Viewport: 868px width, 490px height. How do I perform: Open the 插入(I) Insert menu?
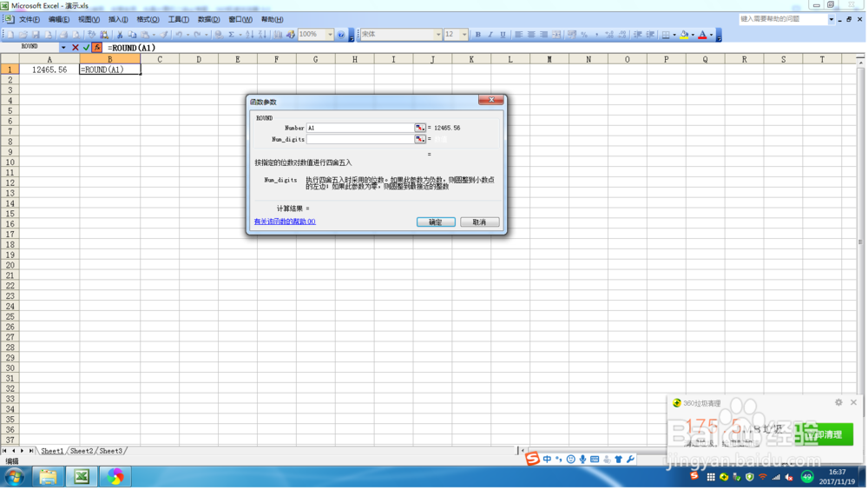pyautogui.click(x=118, y=19)
